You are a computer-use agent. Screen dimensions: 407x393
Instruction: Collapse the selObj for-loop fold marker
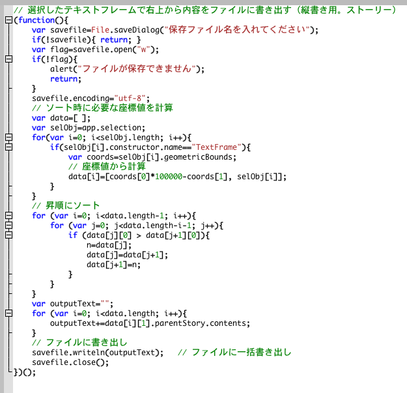9,137
